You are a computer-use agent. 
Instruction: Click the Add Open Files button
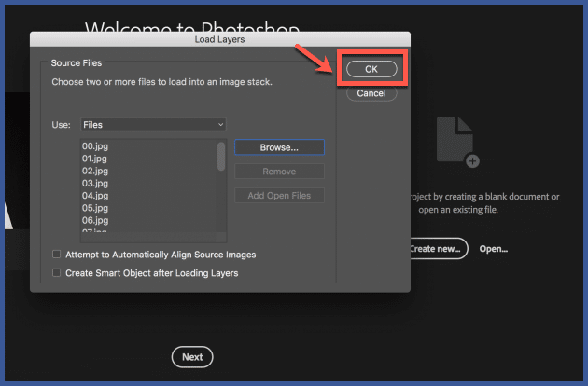click(x=279, y=195)
